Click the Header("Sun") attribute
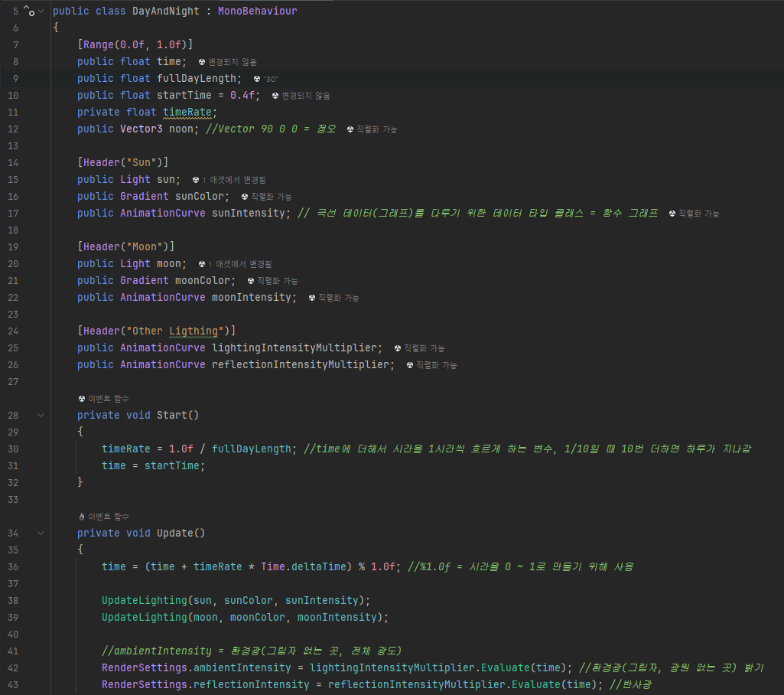784x695 pixels. (123, 162)
